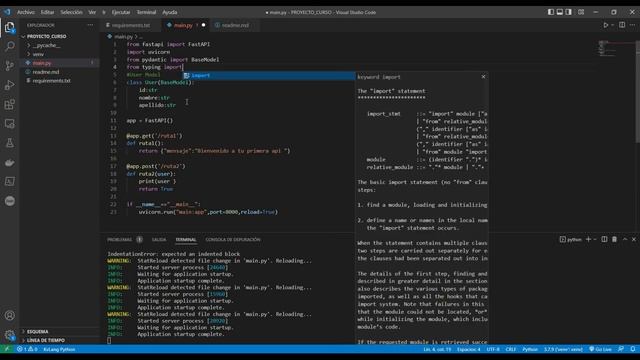The height and width of the screenshot is (360, 640).
Task: Open Explorer Views and More Actions ellipsis
Action: pos(90,25)
